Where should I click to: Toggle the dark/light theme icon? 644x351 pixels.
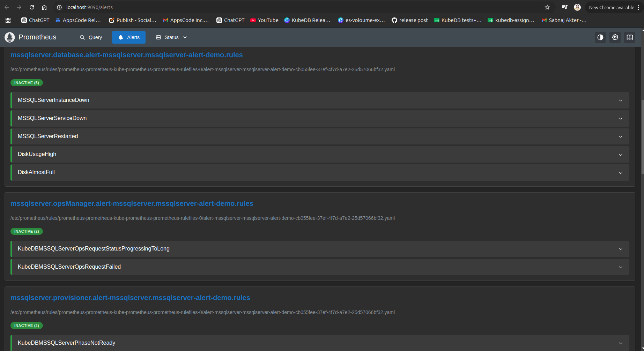pos(600,37)
